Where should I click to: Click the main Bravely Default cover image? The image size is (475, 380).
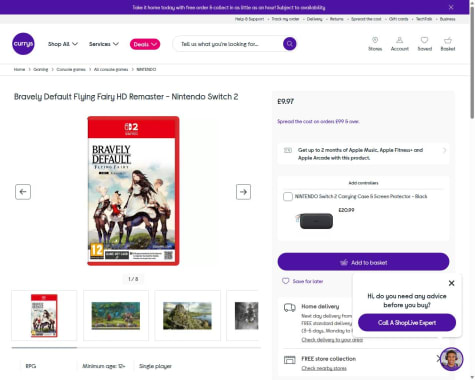pos(133,191)
